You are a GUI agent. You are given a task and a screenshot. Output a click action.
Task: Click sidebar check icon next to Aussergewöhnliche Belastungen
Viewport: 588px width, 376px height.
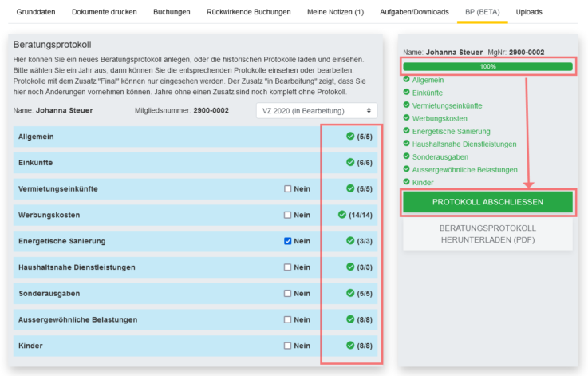[x=407, y=169]
